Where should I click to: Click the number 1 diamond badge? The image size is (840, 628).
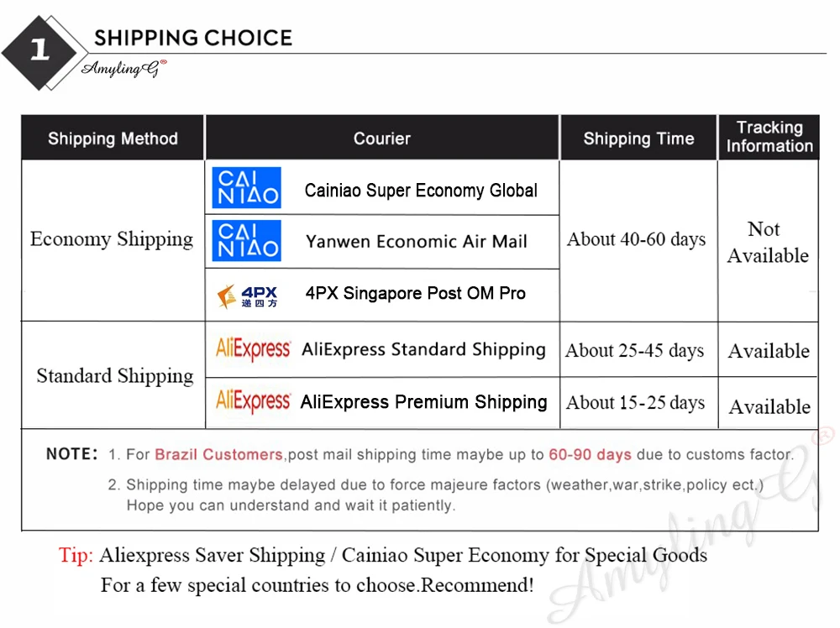point(41,50)
